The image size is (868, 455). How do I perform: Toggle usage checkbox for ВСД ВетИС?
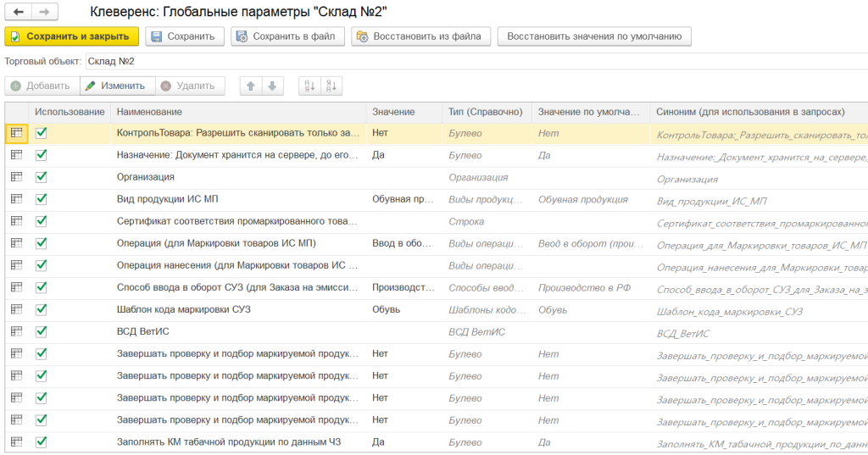click(x=41, y=331)
